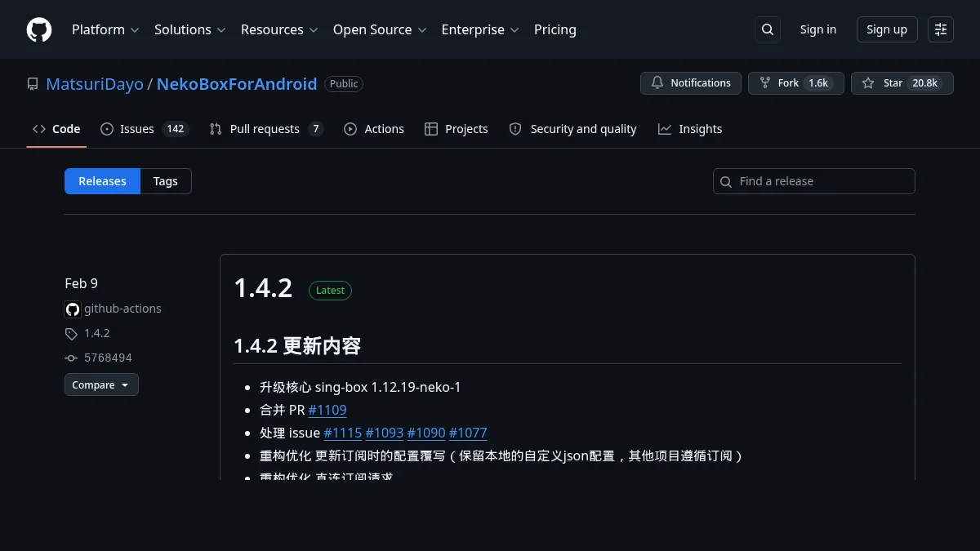The image size is (980, 551).
Task: Open the Insights tab
Action: (x=690, y=129)
